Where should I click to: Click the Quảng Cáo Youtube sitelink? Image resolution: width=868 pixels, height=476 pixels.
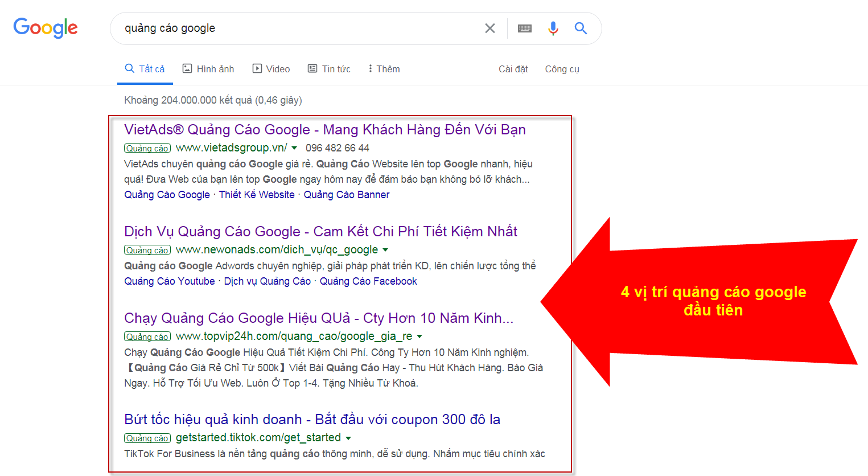pyautogui.click(x=169, y=281)
